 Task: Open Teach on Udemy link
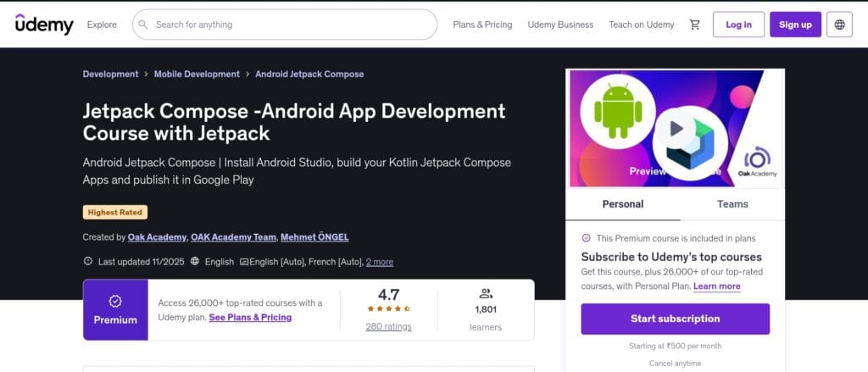(641, 25)
